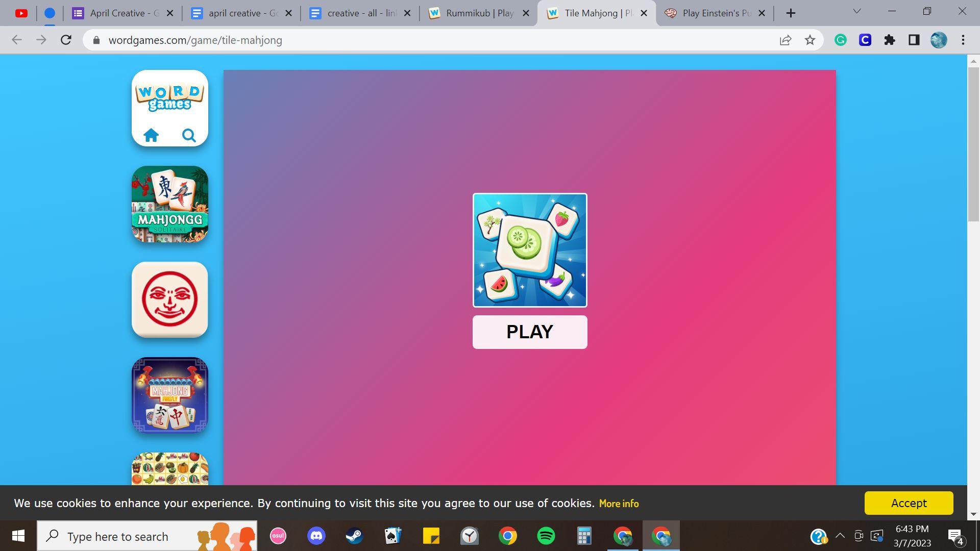Click the Word Games home icon

point(151,135)
